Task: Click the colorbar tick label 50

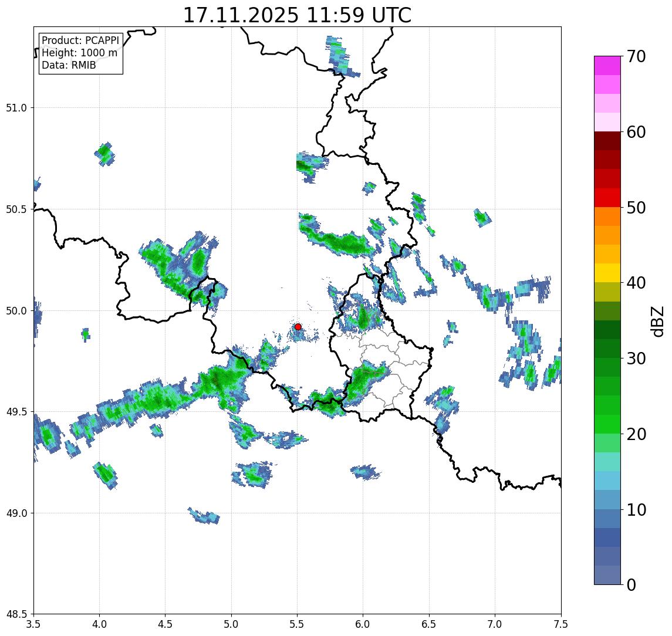Action: coord(636,208)
